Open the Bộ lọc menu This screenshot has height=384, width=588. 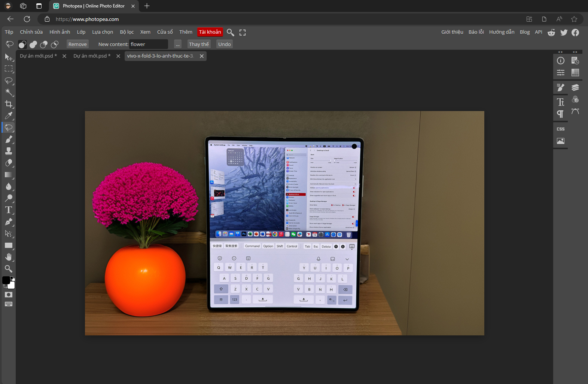point(127,32)
